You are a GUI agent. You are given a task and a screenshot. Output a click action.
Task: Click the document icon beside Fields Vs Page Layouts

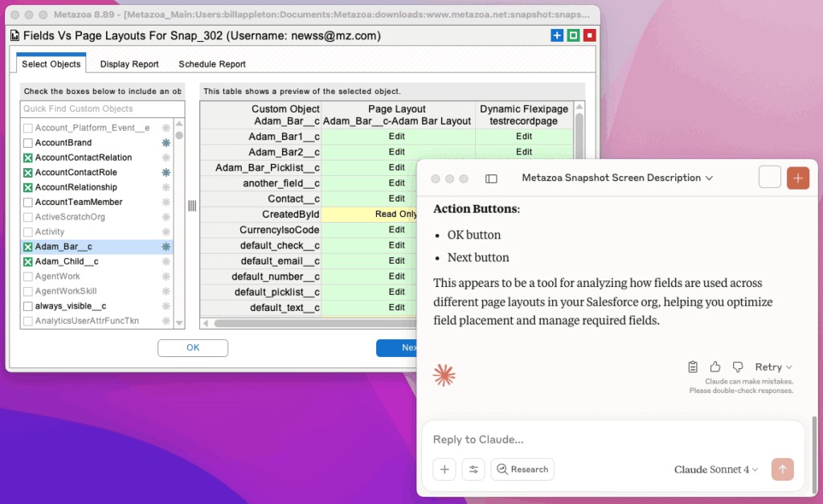tap(15, 35)
